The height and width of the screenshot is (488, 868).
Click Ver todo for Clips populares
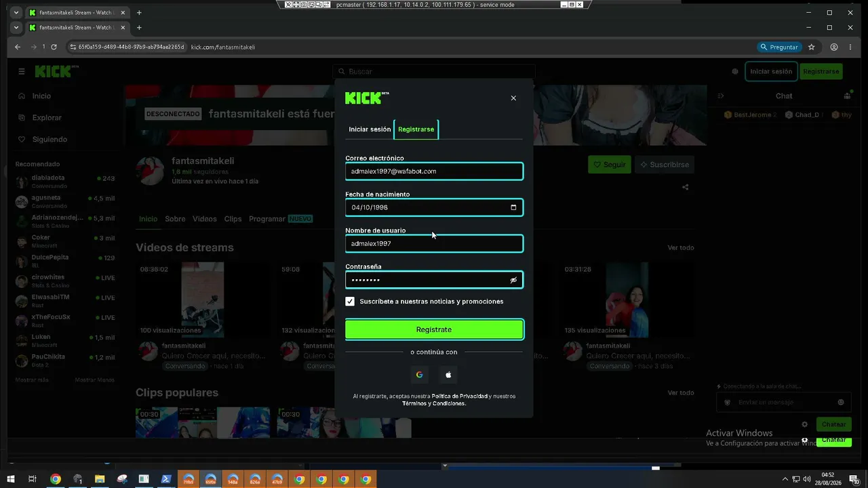tap(681, 393)
